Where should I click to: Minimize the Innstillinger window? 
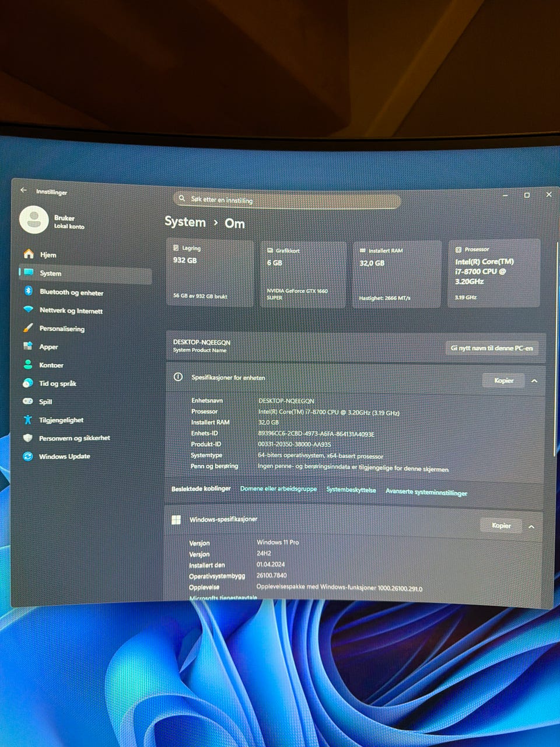coord(505,195)
